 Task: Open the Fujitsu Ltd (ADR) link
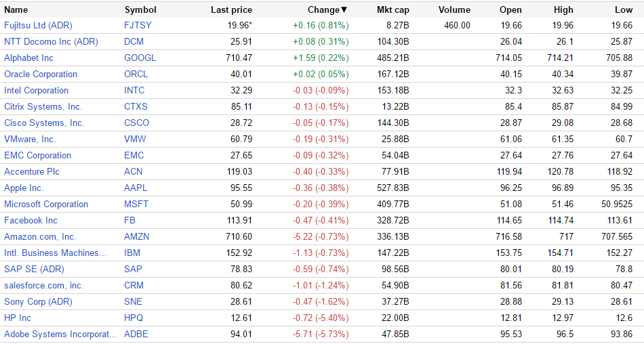[x=38, y=25]
